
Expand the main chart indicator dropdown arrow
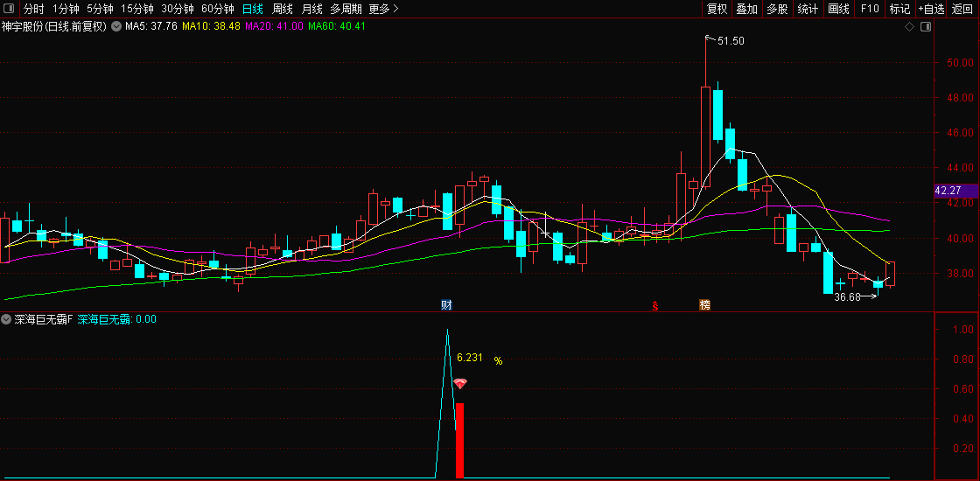pyautogui.click(x=117, y=26)
